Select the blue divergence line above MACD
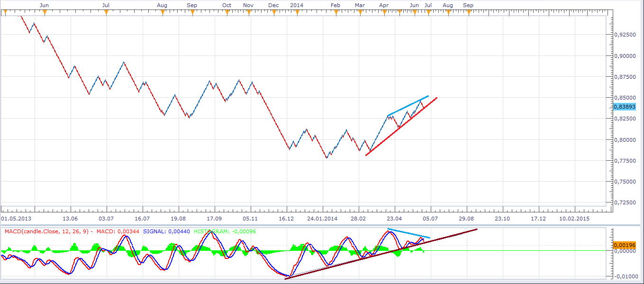Image resolution: width=644 pixels, height=284 pixels. point(408,233)
